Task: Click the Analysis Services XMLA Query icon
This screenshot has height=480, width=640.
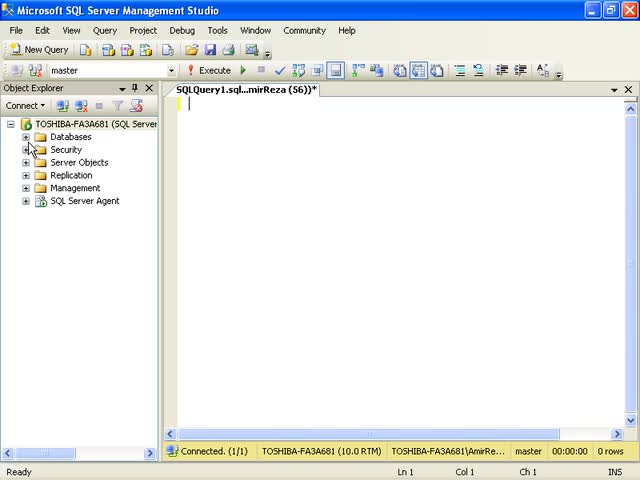Action: pos(146,50)
